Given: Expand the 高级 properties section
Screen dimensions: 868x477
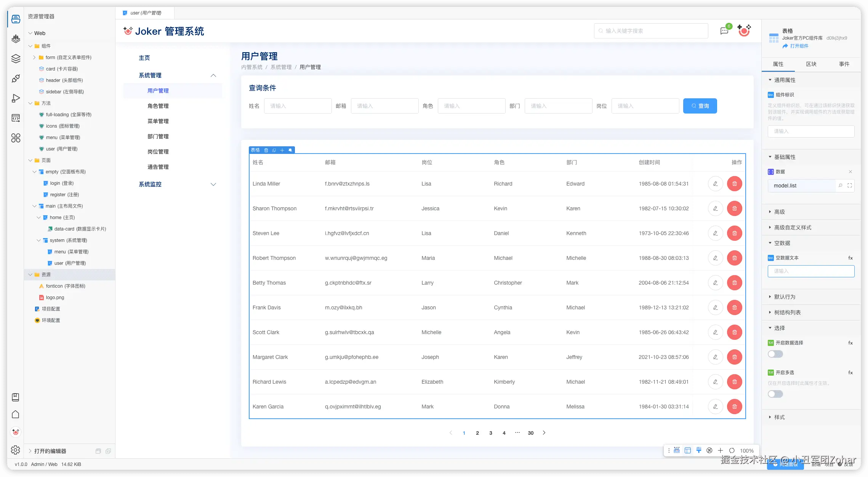Looking at the screenshot, I should coord(779,212).
